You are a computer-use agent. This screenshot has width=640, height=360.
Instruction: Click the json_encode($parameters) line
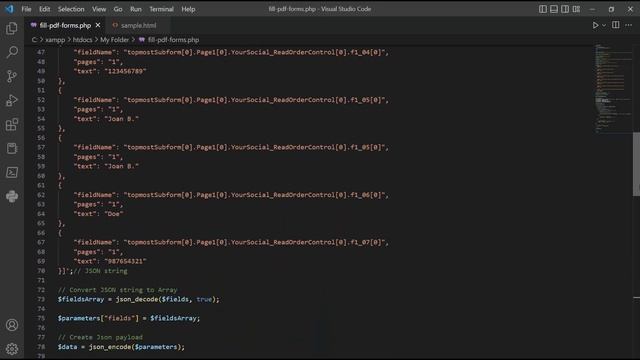pos(121,347)
